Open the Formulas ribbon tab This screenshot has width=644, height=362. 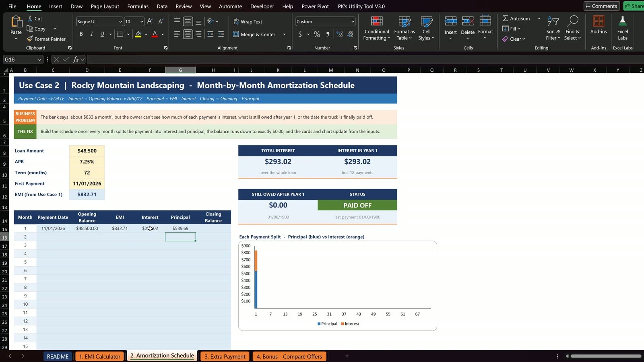point(138,6)
